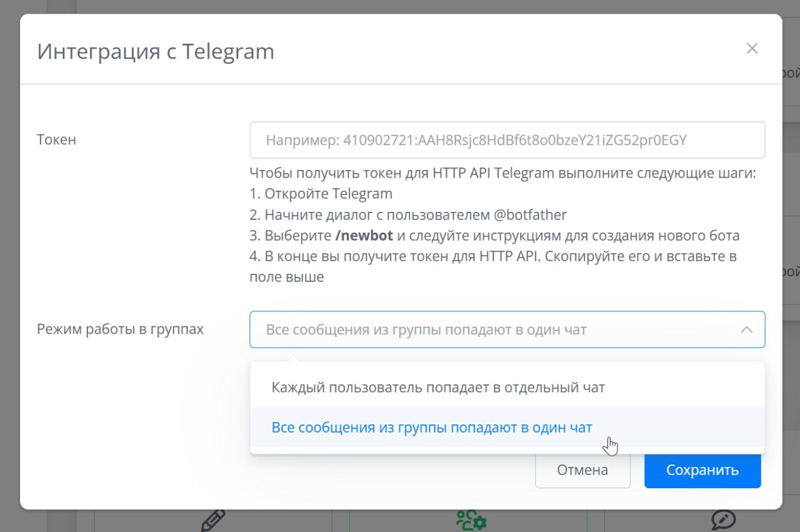
Task: Click the instruction heading about HTTP API token
Action: click(x=502, y=173)
